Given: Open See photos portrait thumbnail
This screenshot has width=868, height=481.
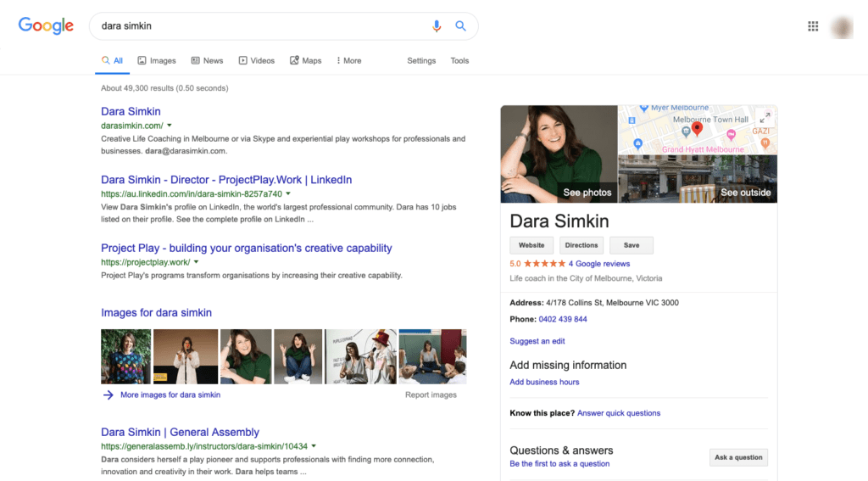Looking at the screenshot, I should [x=559, y=154].
